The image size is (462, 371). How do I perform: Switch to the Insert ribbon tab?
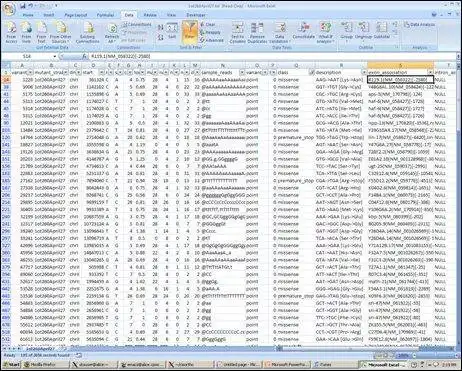tap(49, 15)
